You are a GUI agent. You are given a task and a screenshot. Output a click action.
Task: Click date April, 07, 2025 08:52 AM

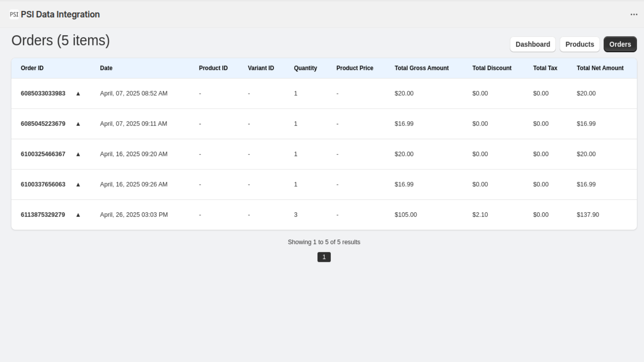point(134,93)
